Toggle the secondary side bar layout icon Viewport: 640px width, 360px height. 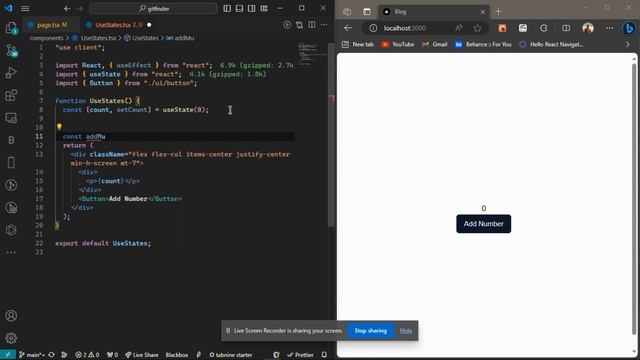pos(252,8)
